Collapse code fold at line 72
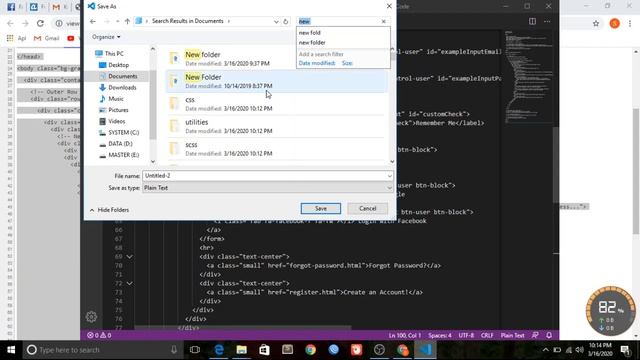This screenshot has width=640, height=360. pos(129,283)
